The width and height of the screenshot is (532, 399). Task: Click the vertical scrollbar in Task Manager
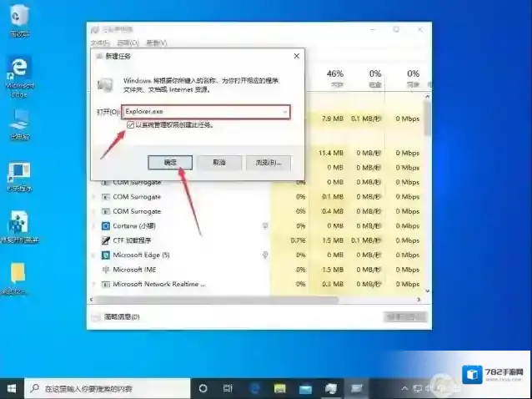[x=427, y=119]
